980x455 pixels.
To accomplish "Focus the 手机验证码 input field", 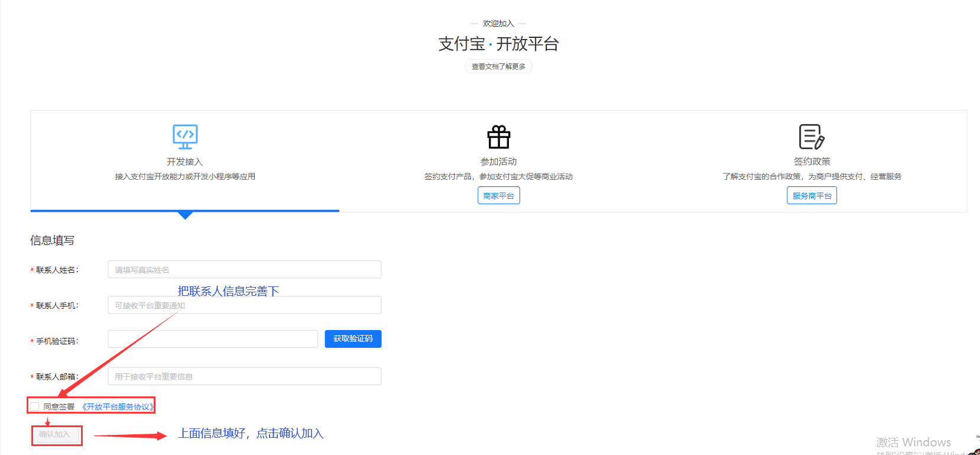I will coord(213,339).
